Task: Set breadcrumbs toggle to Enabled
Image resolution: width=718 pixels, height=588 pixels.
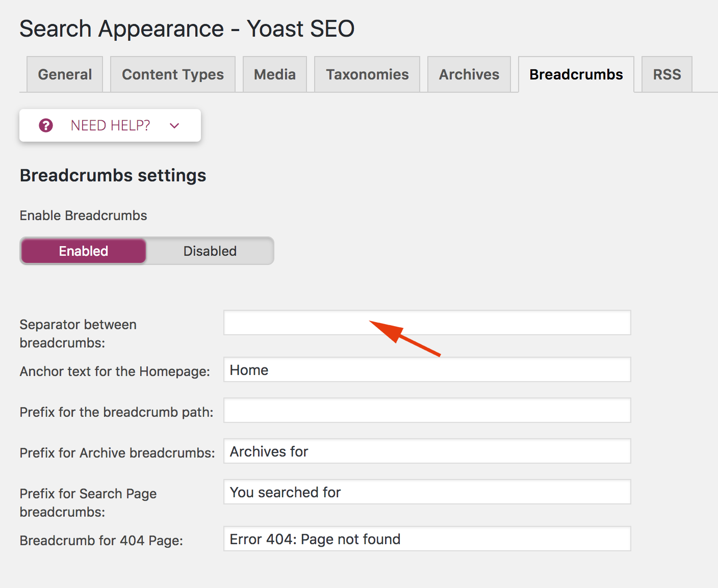Action: tap(84, 251)
